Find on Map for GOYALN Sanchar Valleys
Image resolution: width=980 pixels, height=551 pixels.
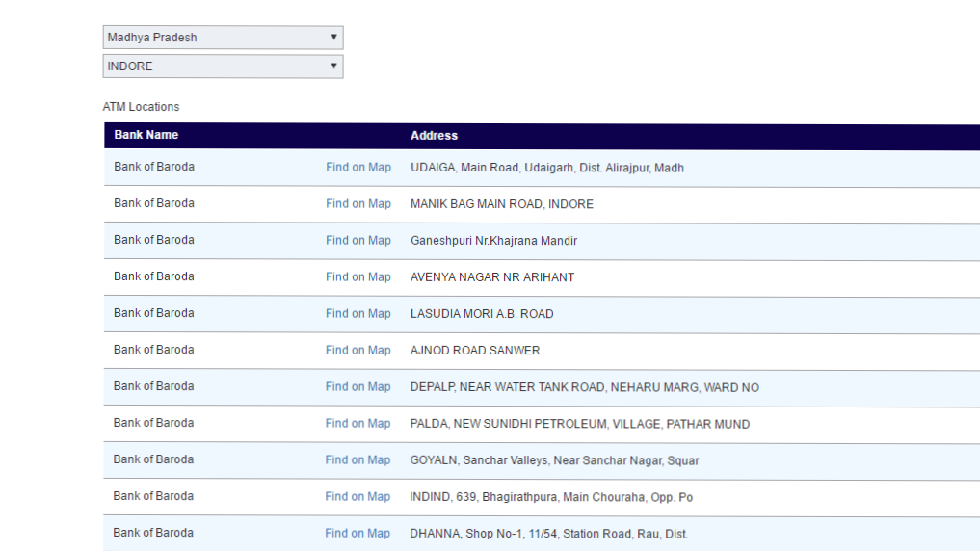coord(358,459)
